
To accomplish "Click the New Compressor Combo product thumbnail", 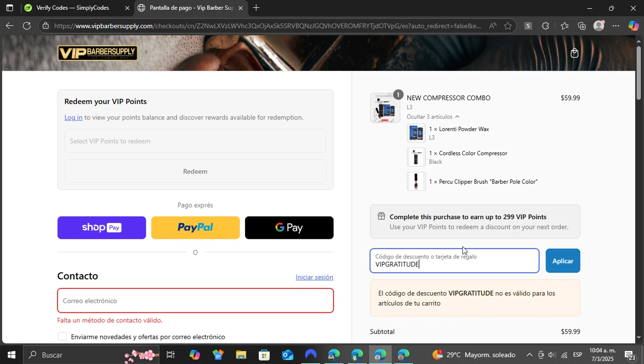I will (x=385, y=108).
